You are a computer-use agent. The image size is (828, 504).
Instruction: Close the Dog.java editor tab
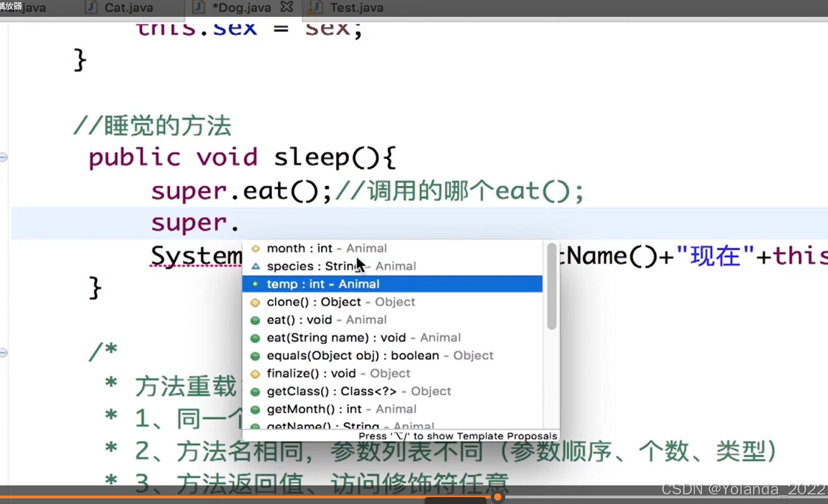tap(287, 7)
